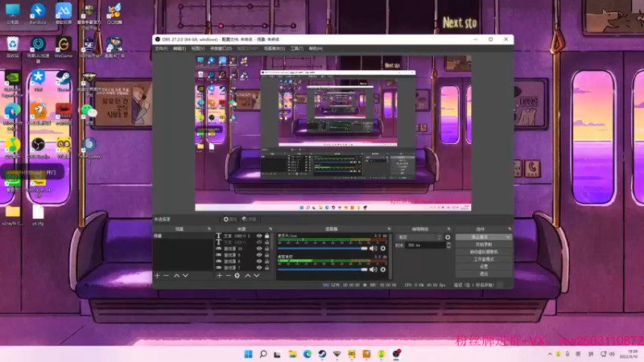The image size is (644, 362).
Task: Click 退出 to exit OBS
Action: pyautogui.click(x=484, y=274)
